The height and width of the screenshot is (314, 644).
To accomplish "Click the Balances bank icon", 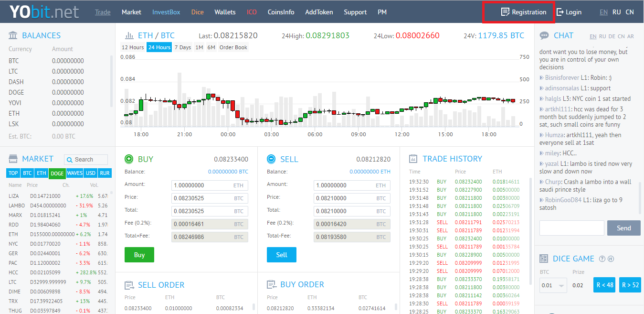I will click(13, 35).
